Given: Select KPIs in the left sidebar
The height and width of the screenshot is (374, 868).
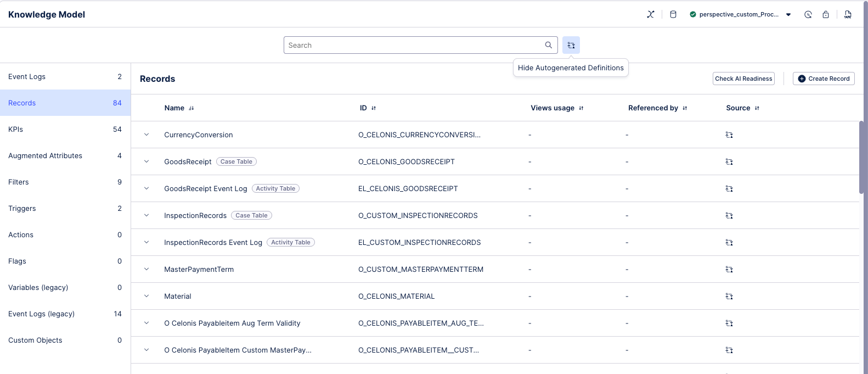Looking at the screenshot, I should click(x=65, y=129).
